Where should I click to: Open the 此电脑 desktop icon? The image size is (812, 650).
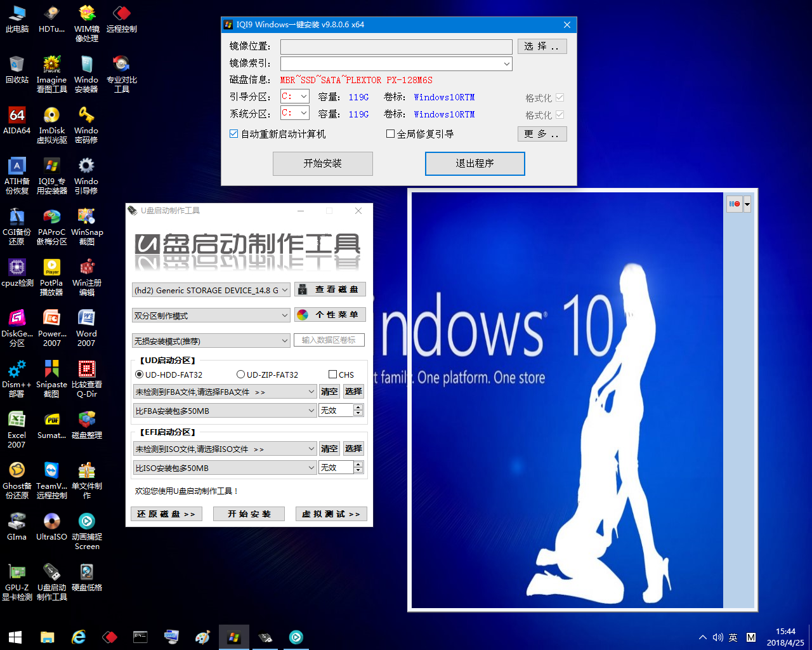(17, 19)
